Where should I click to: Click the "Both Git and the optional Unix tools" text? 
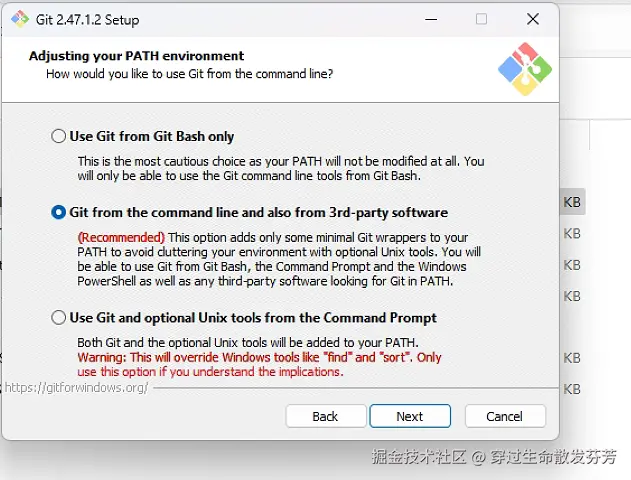(x=248, y=342)
